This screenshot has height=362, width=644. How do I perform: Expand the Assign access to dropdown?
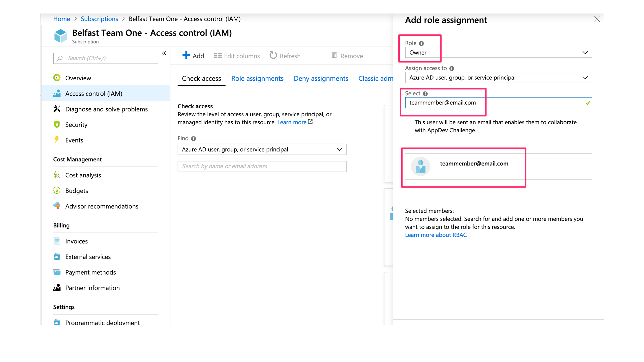[498, 78]
